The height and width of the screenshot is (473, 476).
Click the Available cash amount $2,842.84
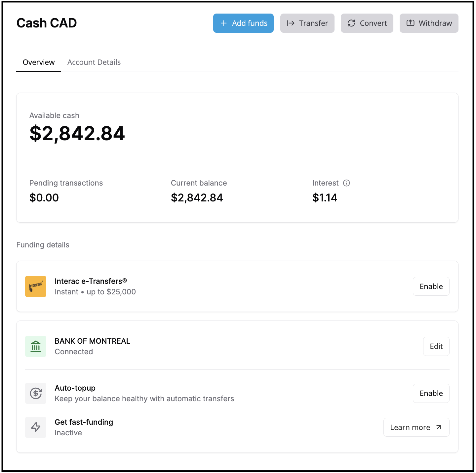click(x=77, y=134)
